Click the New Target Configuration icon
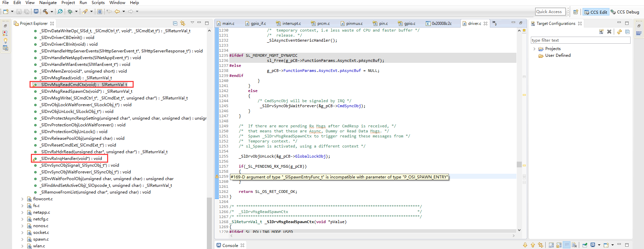The height and width of the screenshot is (249, 644). click(601, 32)
